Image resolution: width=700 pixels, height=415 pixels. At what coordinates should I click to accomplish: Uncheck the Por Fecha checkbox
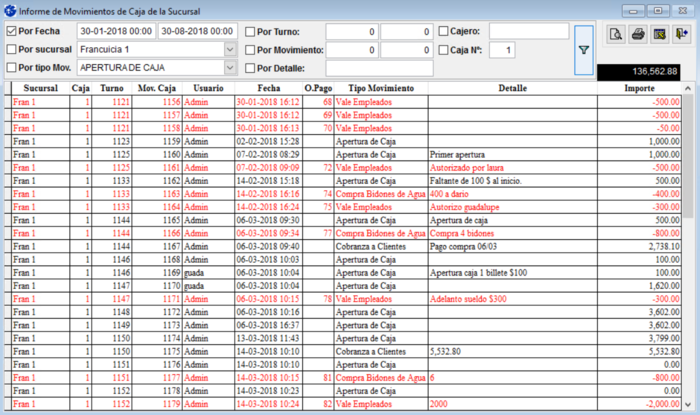[12, 31]
